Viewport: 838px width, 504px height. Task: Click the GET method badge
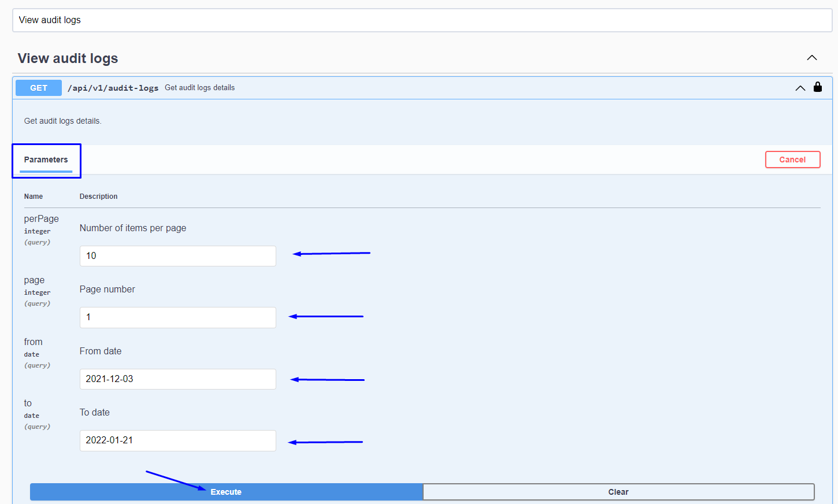pos(39,88)
